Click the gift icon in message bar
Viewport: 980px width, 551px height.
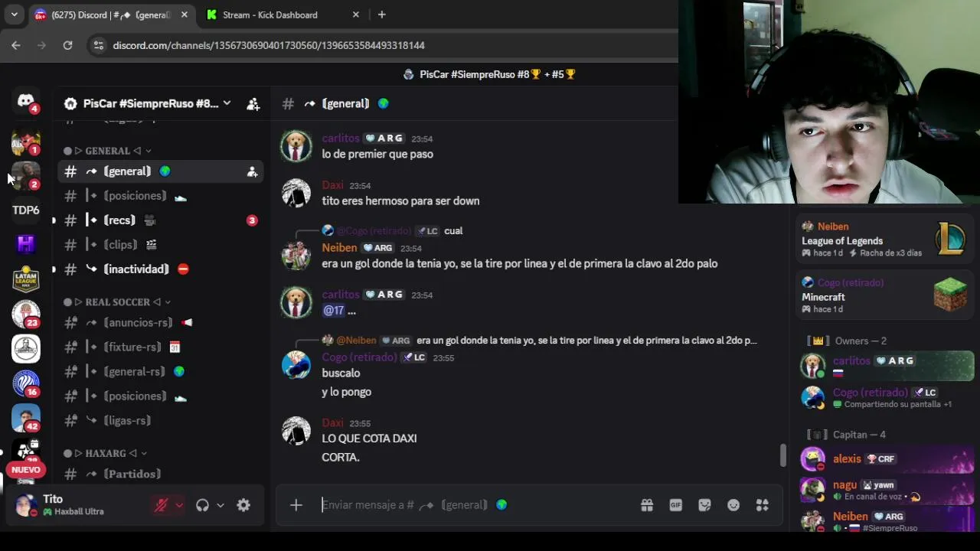(x=647, y=505)
